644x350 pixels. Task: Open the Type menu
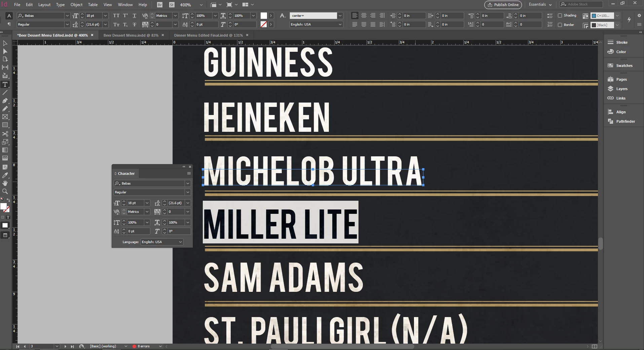point(60,5)
